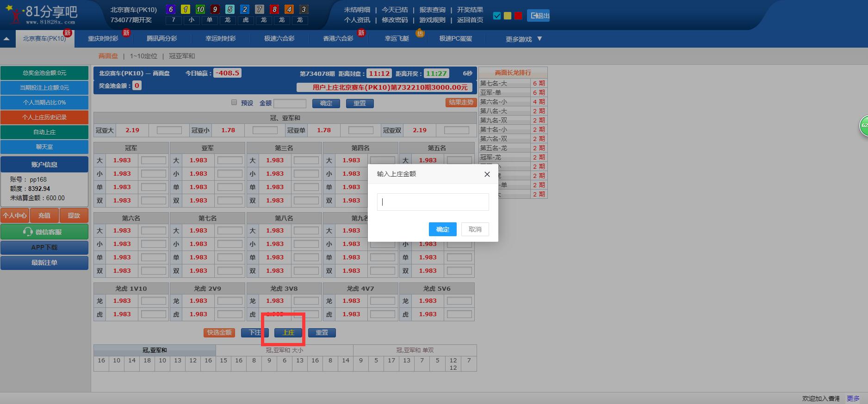Click the 退出 logout icon button

[x=538, y=16]
